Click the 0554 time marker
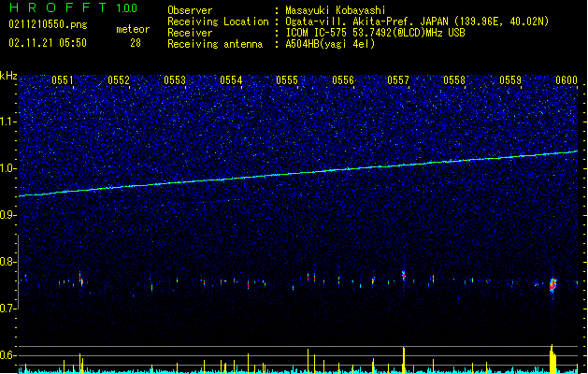The image size is (588, 374). [231, 79]
